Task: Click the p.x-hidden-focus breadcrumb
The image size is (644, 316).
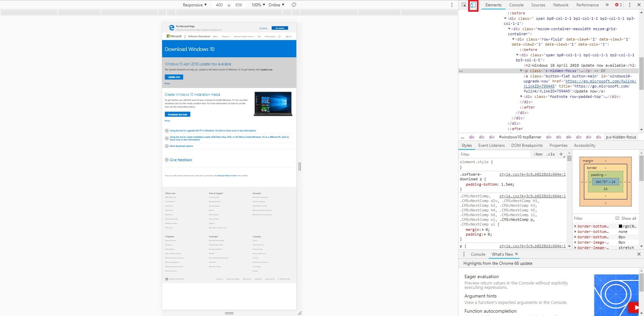Action: click(x=621, y=137)
